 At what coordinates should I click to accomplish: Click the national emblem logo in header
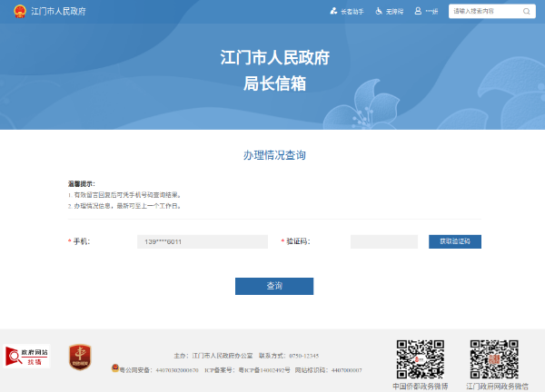[x=20, y=12]
